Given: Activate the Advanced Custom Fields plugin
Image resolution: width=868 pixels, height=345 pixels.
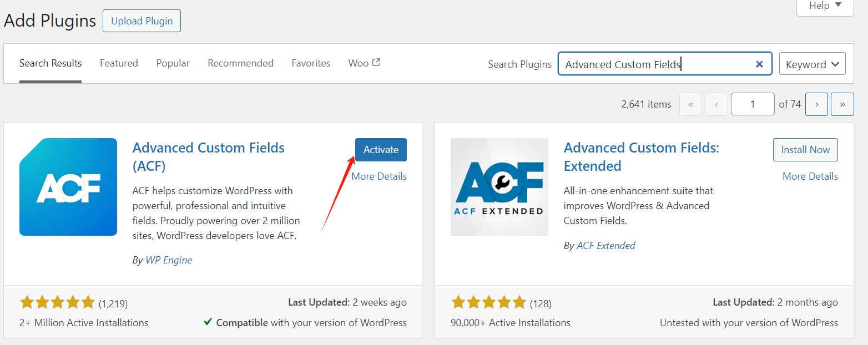Looking at the screenshot, I should pos(381,150).
